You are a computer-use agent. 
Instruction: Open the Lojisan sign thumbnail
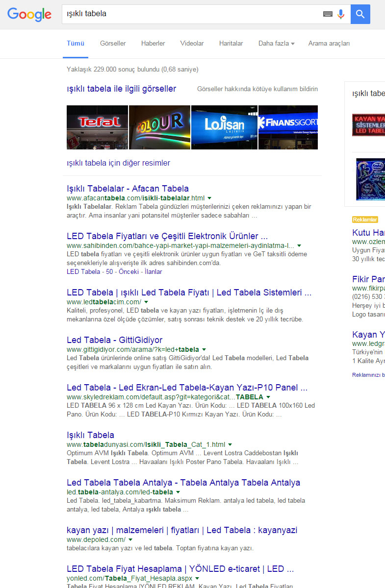click(224, 127)
